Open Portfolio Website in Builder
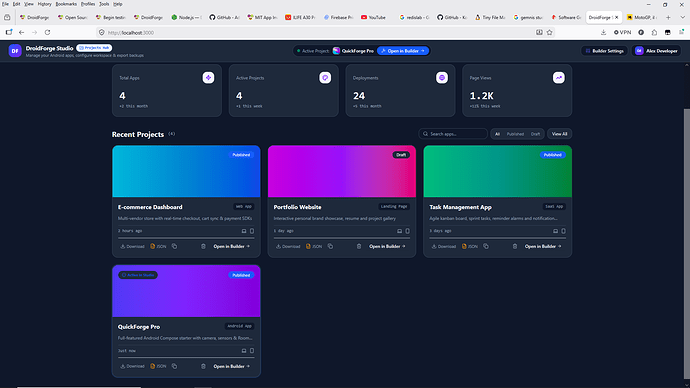Screen dimensions: 690x388 coord(387,246)
